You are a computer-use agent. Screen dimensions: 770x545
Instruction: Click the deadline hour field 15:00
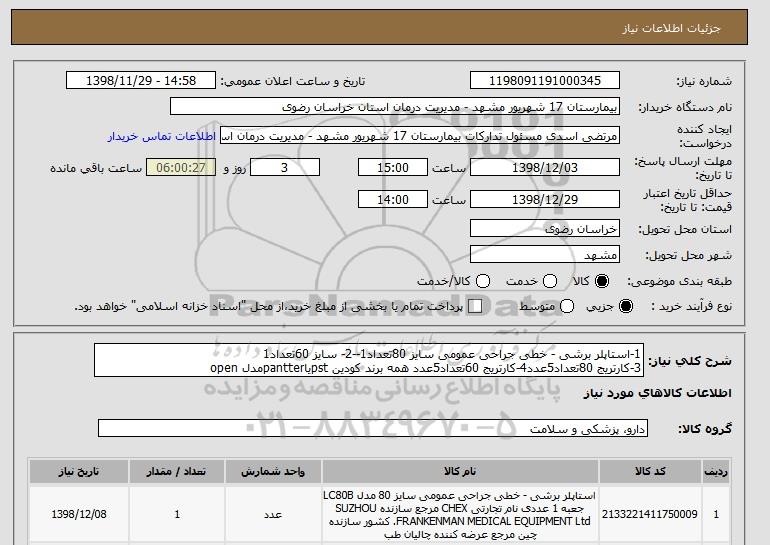[x=393, y=167]
